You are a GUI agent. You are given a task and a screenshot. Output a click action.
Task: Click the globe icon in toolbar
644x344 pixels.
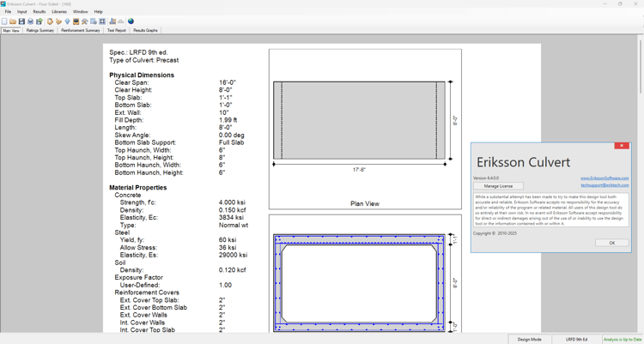click(x=131, y=21)
